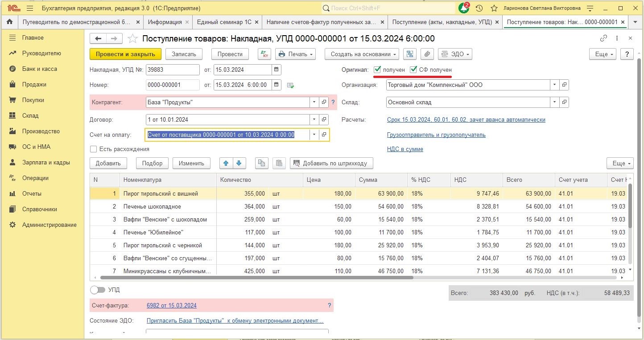The height and width of the screenshot is (340, 644).
Task: Open Создать на основании dropdown
Action: [362, 54]
